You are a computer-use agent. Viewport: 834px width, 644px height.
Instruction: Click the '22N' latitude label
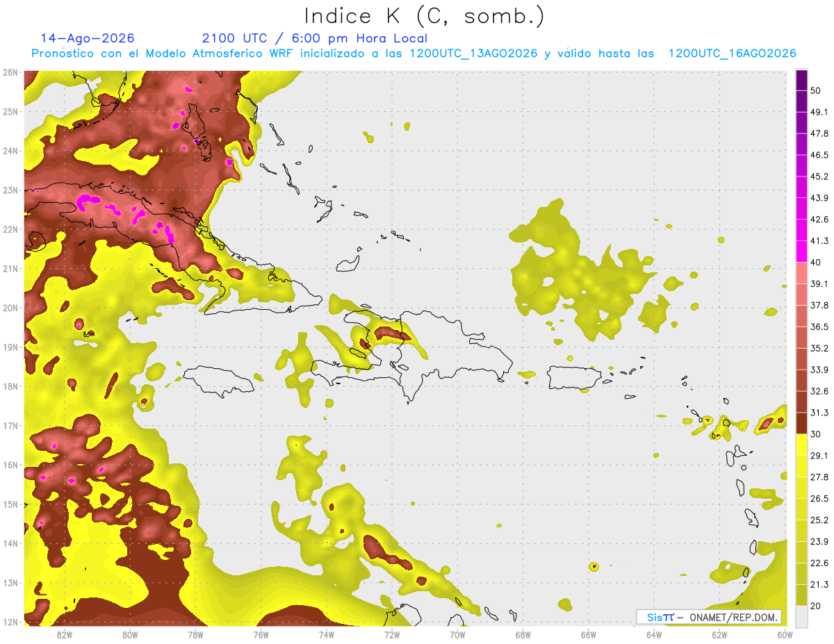[x=10, y=229]
